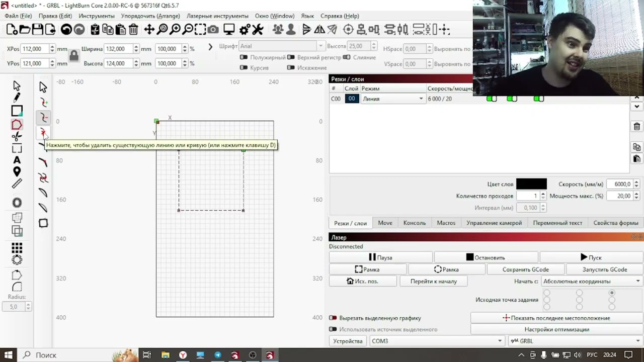Click Сохранить GCode button
The image size is (644, 362).
[x=525, y=269]
